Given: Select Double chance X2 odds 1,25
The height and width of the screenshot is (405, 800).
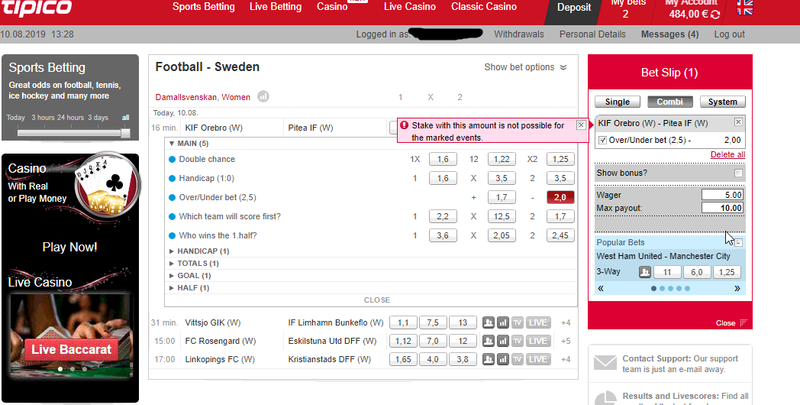Looking at the screenshot, I should tap(560, 159).
